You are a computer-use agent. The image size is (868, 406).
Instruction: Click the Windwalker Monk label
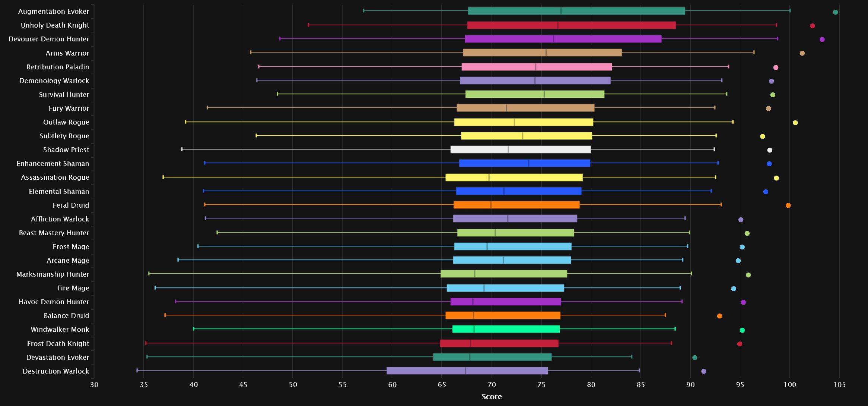pos(60,329)
